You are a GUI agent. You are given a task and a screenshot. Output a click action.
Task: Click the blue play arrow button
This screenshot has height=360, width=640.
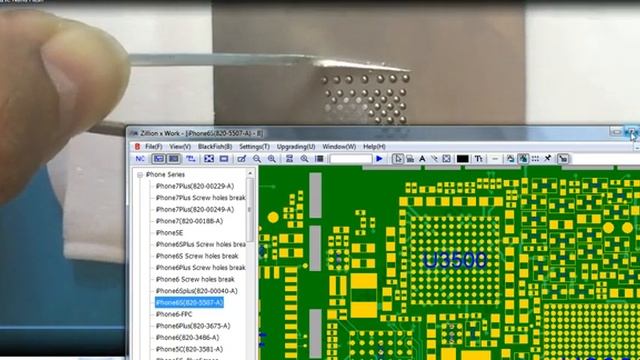(x=379, y=159)
